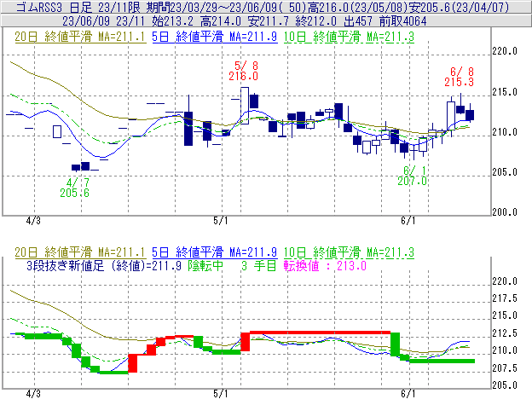This screenshot has height=405, width=532.
Task: Click the 5/1 date label under top chart
Action: [221, 221]
